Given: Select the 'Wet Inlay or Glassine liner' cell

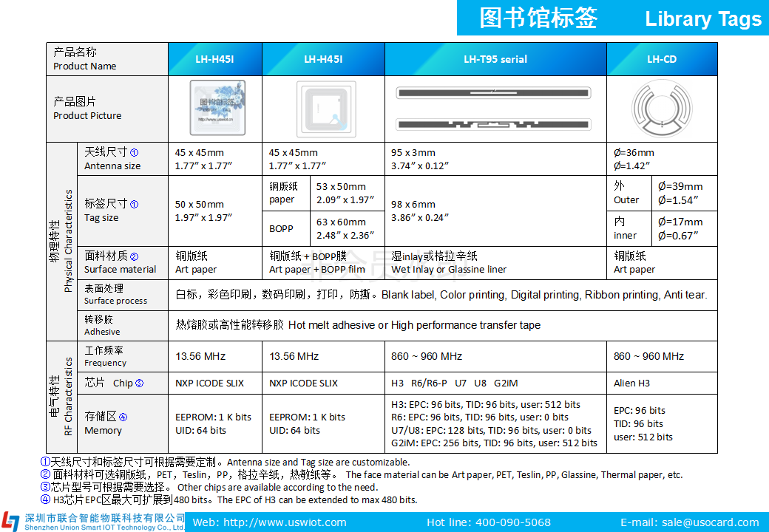Looking at the screenshot, I should [x=495, y=263].
